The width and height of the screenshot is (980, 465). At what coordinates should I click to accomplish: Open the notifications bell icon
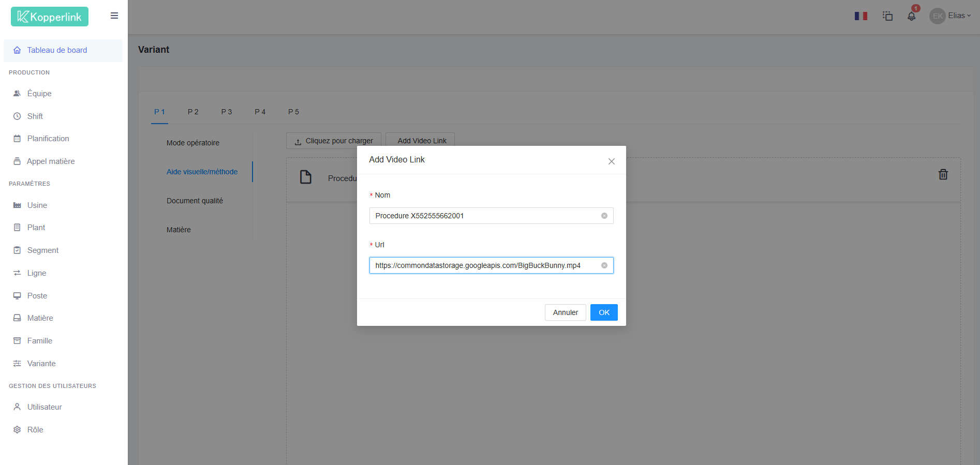pos(911,16)
